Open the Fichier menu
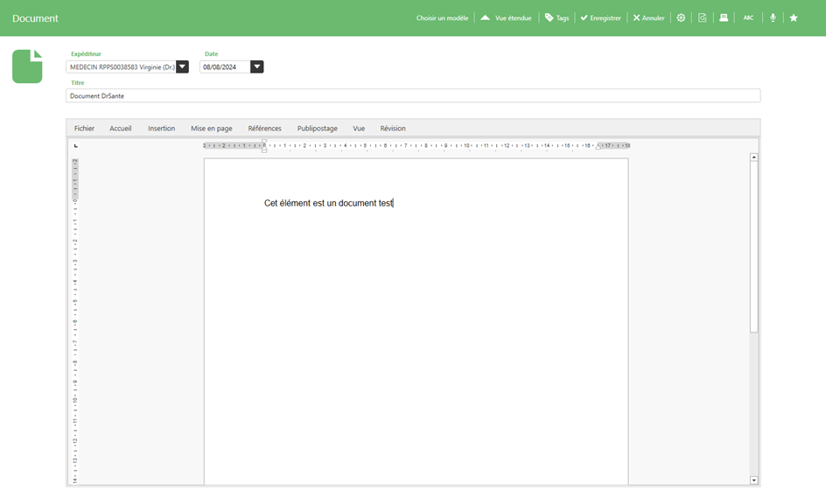The image size is (826, 504). click(x=84, y=129)
